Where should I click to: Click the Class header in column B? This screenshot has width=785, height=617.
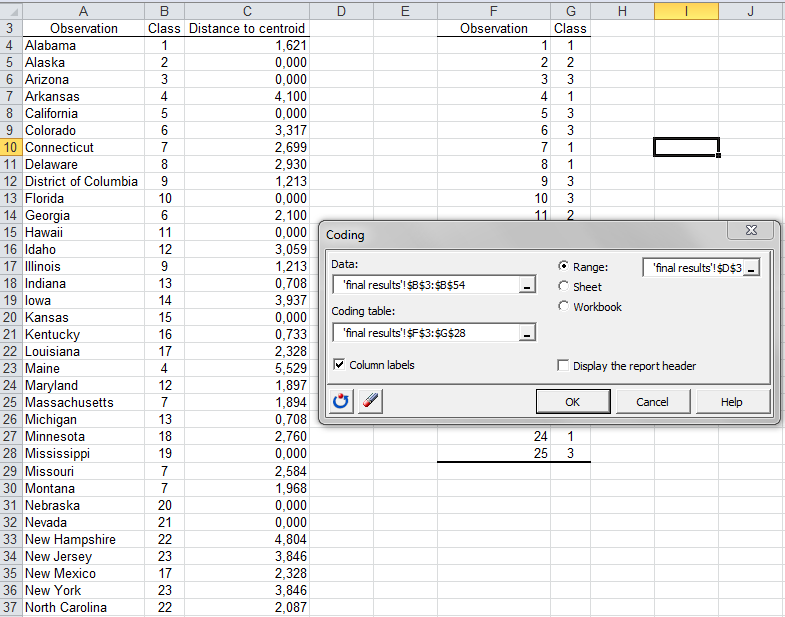click(164, 28)
